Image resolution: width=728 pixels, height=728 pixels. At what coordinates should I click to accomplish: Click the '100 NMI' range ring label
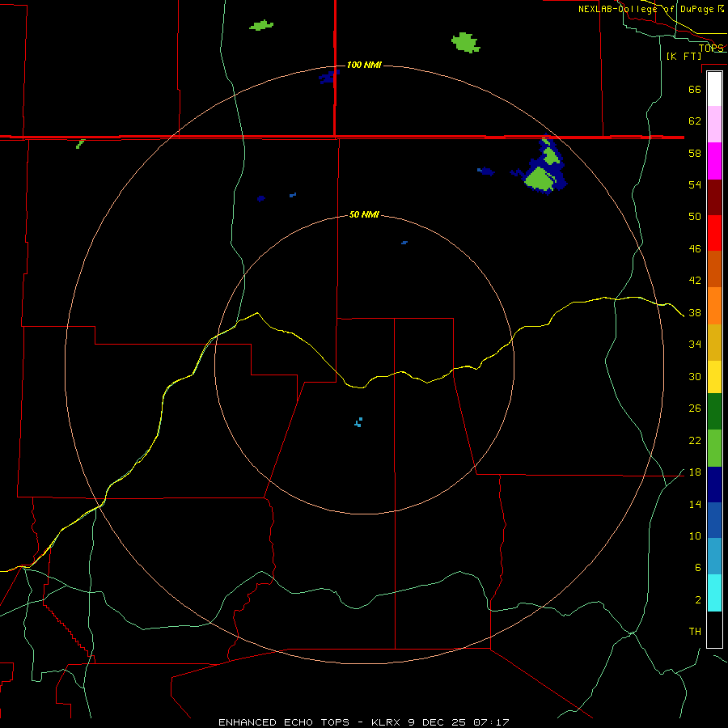click(364, 65)
